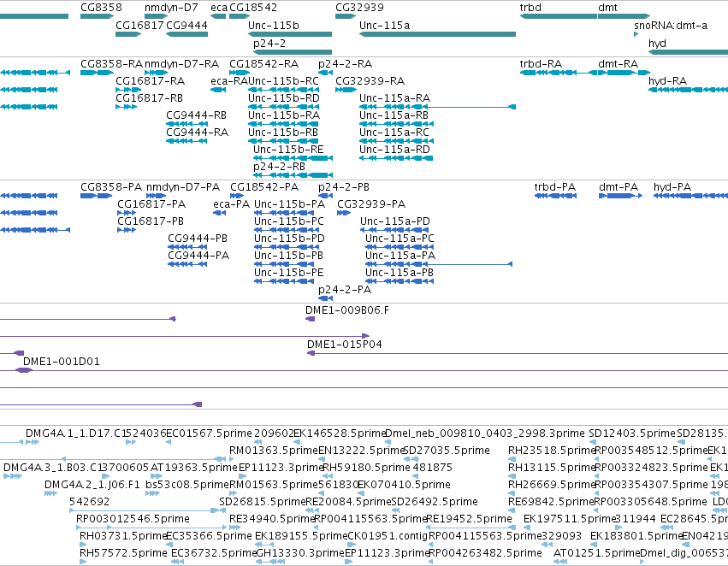Select the CG32939 gene label

[x=360, y=8]
